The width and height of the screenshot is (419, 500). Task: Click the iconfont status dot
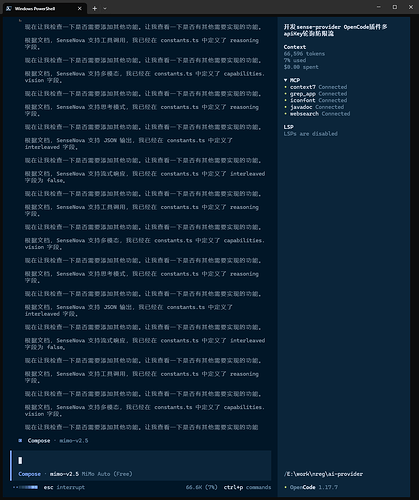point(286,100)
